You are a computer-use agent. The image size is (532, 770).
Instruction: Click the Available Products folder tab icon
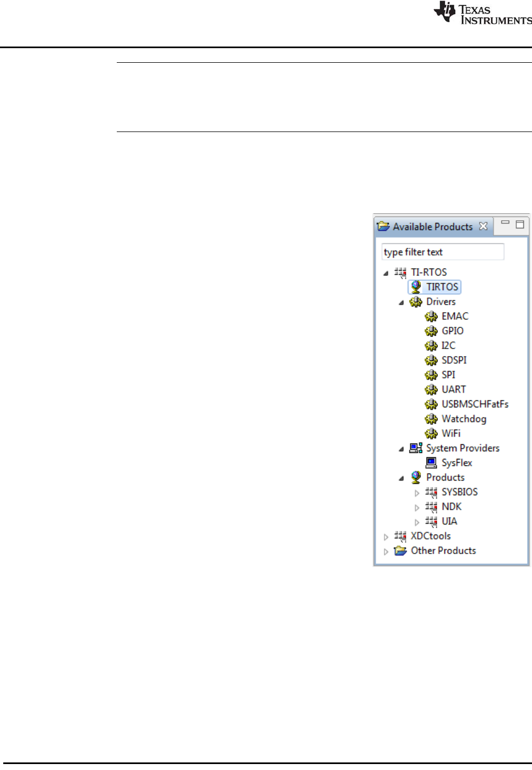383,226
